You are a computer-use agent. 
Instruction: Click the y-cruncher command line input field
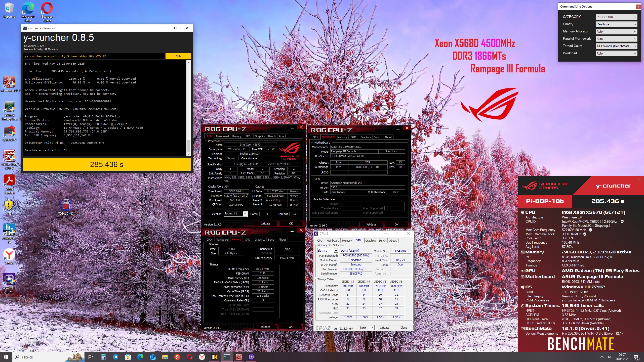pyautogui.click(x=94, y=56)
